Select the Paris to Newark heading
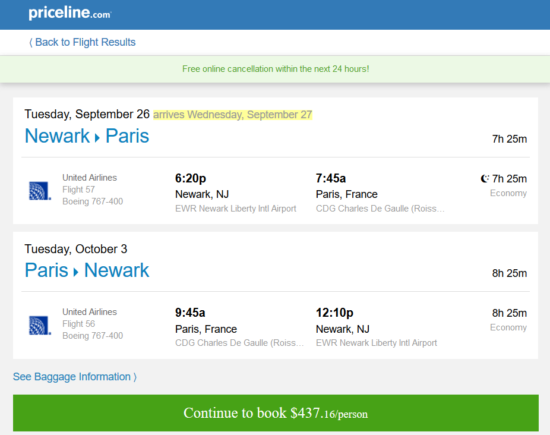The image size is (550, 435). pos(87,270)
